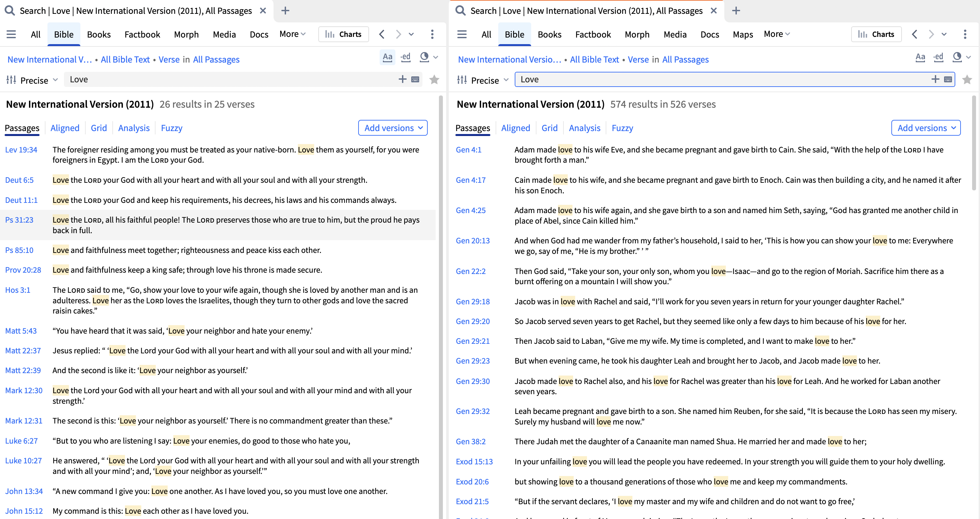Viewport: 980px width, 519px height.
Task: Click the left search keyboard icon
Action: (x=416, y=79)
